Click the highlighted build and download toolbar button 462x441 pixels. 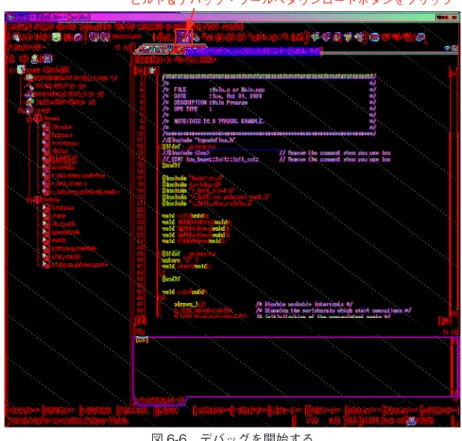184,37
